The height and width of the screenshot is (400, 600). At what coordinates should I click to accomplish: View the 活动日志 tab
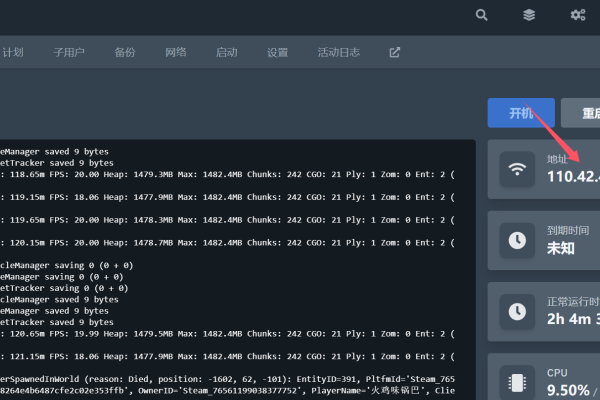[x=339, y=52]
